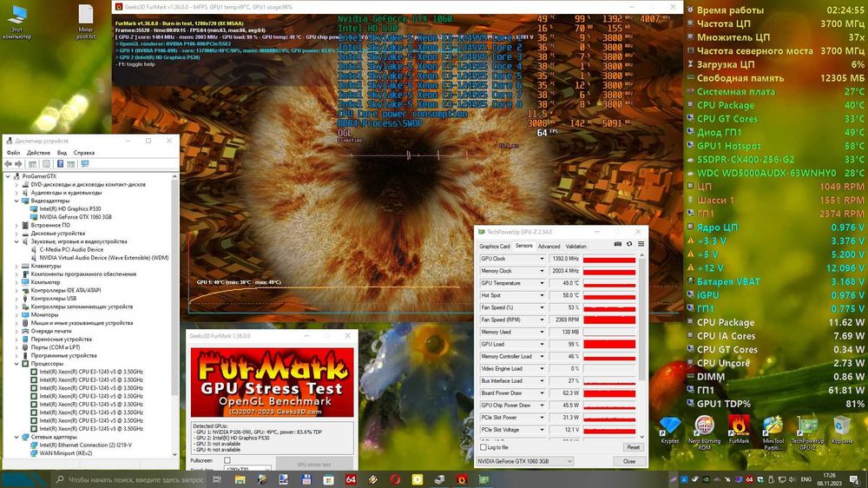Open File Explorer in taskbar

coord(240,479)
